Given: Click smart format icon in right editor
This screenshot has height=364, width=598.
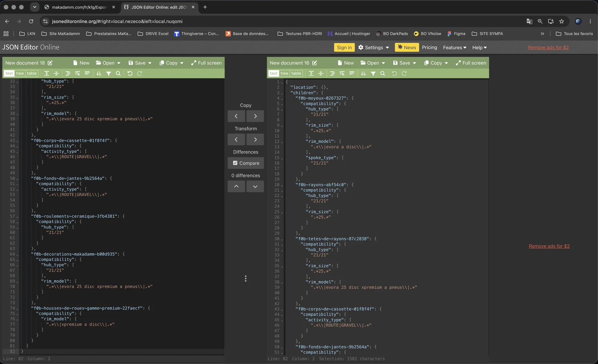Looking at the screenshot, I should pyautogui.click(x=342, y=74).
